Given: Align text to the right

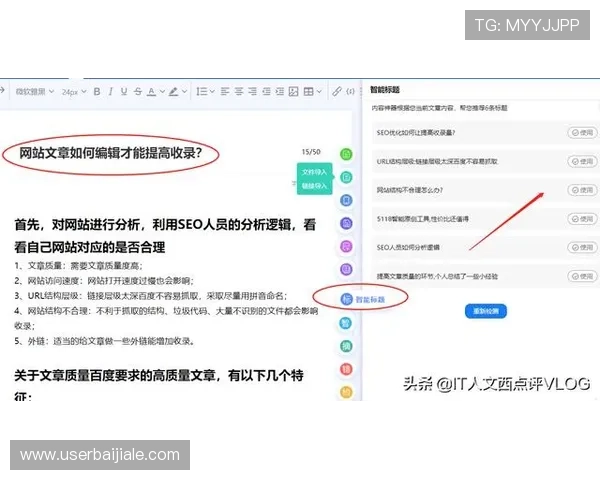Looking at the screenshot, I should [x=252, y=91].
